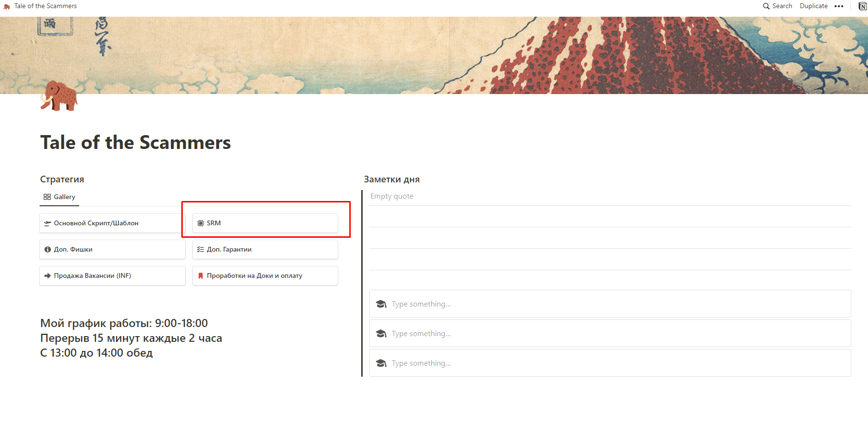Open the SRM page card

pyautogui.click(x=265, y=223)
